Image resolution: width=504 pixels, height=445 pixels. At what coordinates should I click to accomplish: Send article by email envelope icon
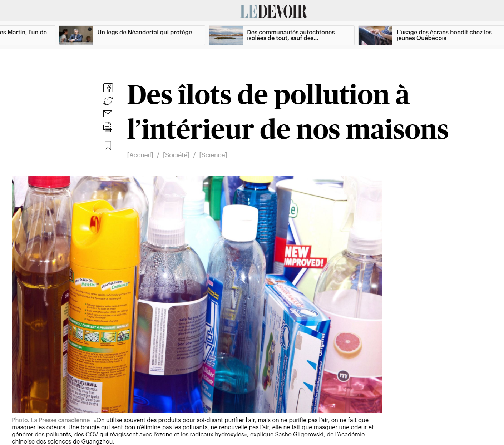pos(108,114)
